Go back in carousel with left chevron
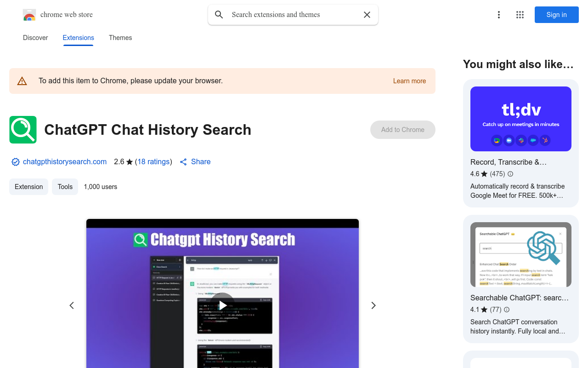This screenshot has height=368, width=588. (x=72, y=305)
